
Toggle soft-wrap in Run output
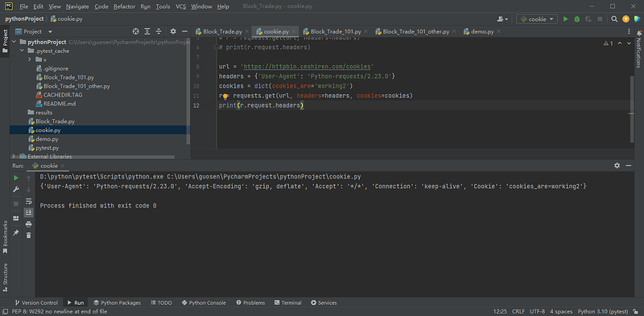[x=29, y=201]
